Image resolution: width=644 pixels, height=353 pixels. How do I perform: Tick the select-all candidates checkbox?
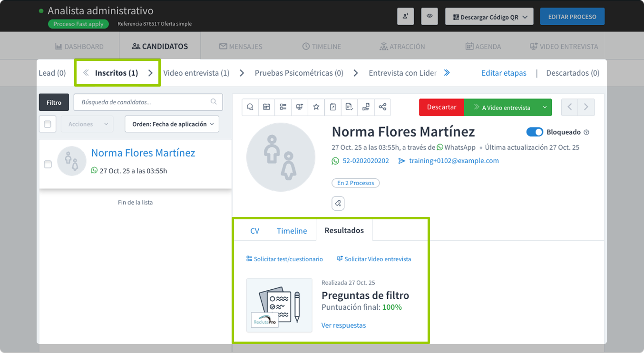[48, 124]
